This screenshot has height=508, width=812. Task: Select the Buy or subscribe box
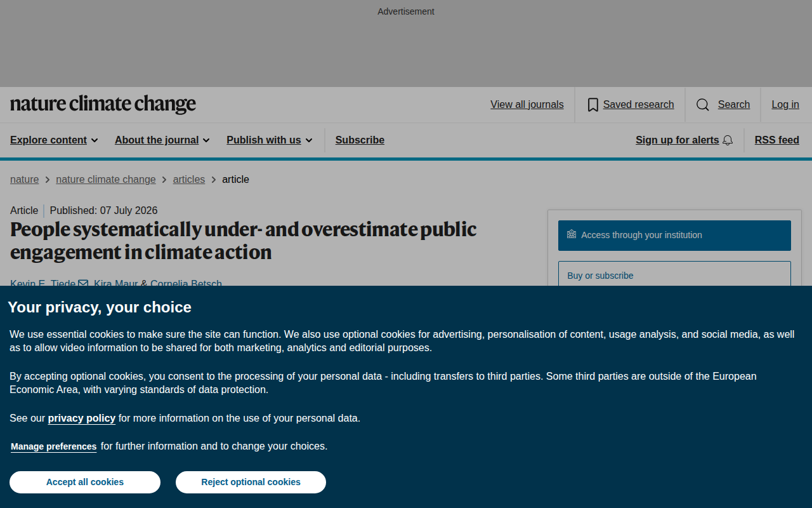[674, 274]
